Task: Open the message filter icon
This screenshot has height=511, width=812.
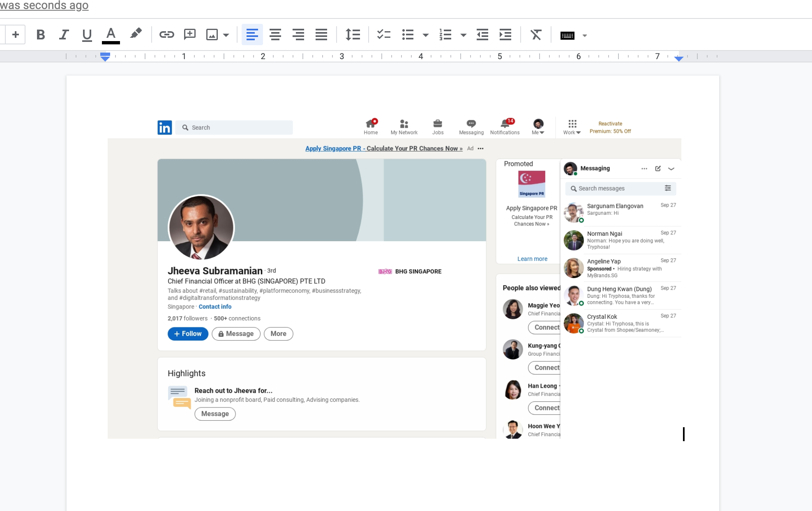Action: pyautogui.click(x=668, y=188)
